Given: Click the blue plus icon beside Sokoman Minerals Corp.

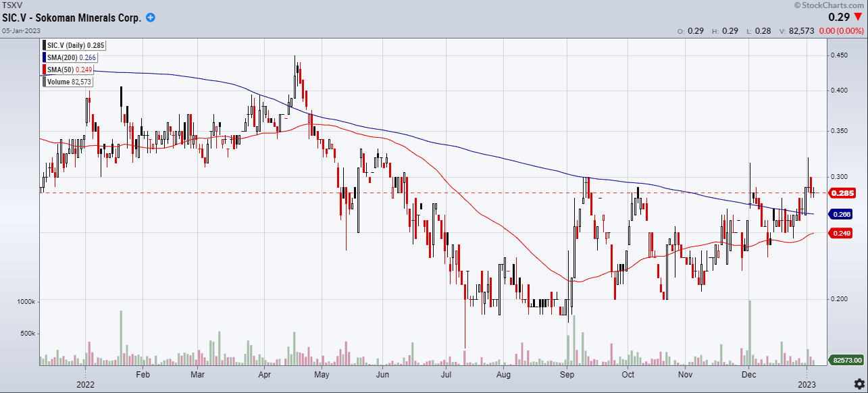Looking at the screenshot, I should point(150,18).
